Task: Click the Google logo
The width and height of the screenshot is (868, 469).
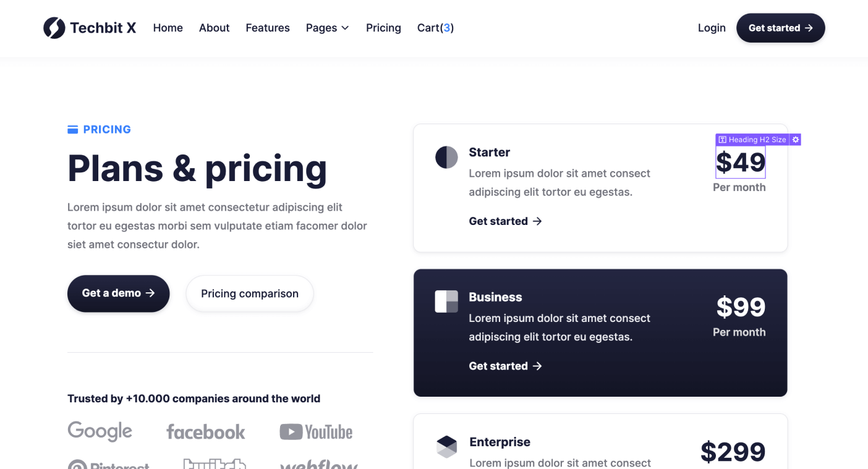Action: click(100, 431)
